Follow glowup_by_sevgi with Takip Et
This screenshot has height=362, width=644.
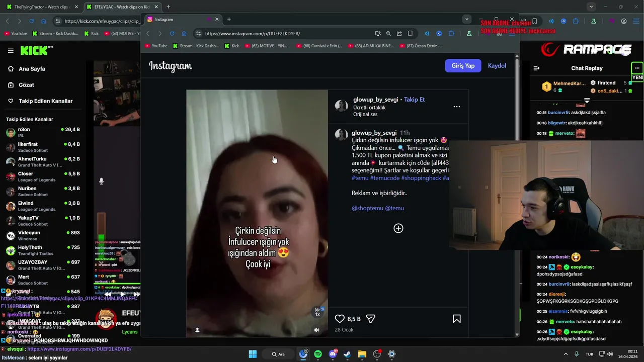click(x=415, y=100)
